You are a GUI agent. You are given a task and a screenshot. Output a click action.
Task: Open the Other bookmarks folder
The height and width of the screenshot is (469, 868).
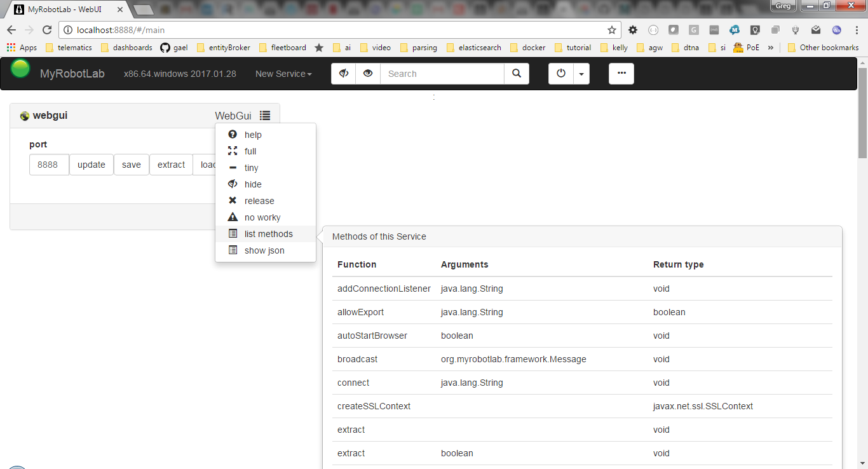(823, 48)
